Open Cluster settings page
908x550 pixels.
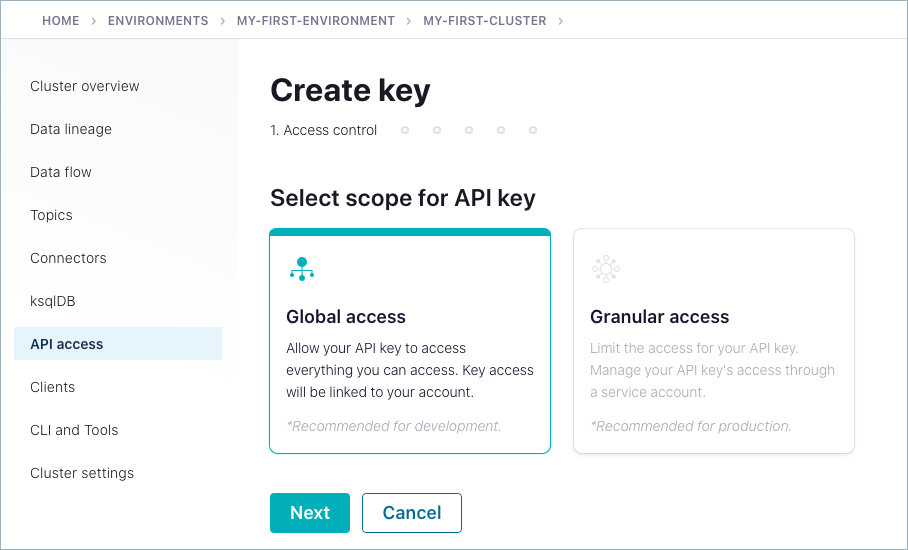(x=82, y=473)
